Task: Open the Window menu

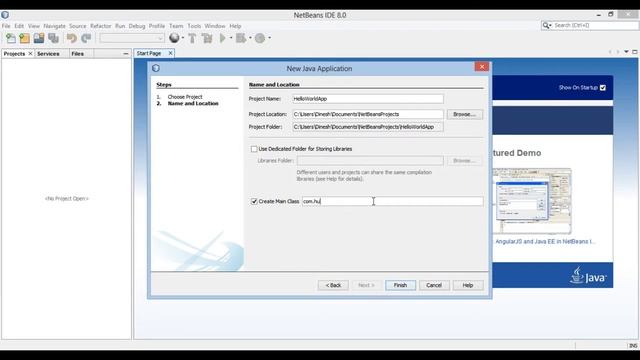Action: coord(215,26)
